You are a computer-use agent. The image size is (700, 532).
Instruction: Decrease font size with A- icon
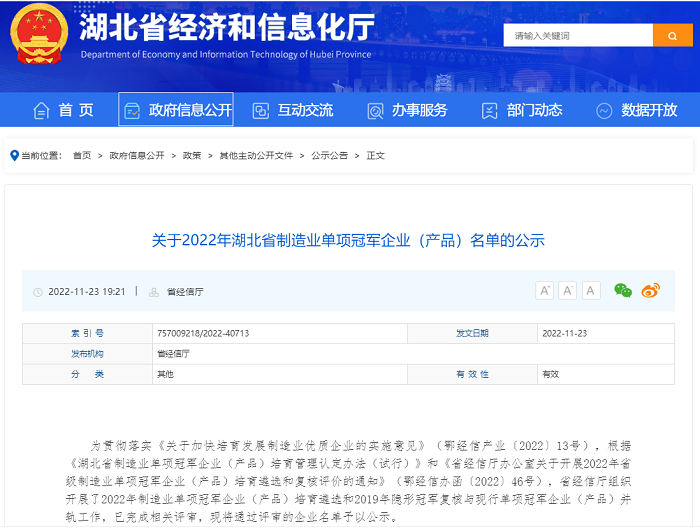[568, 290]
